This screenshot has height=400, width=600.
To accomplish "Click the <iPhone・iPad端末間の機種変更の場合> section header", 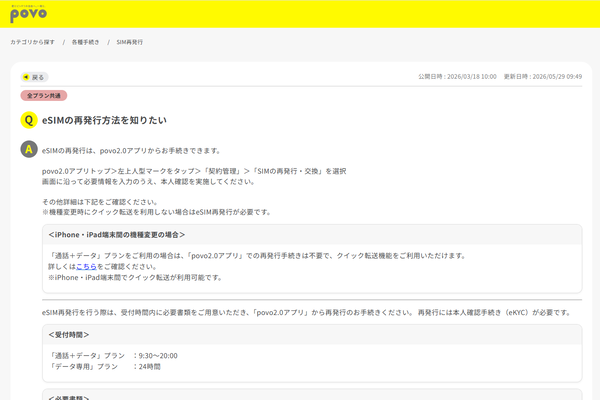I will point(312,235).
